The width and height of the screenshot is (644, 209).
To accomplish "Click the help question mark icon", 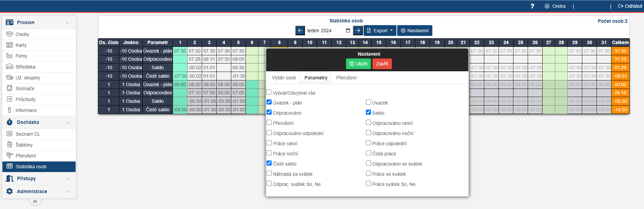I will (x=532, y=6).
